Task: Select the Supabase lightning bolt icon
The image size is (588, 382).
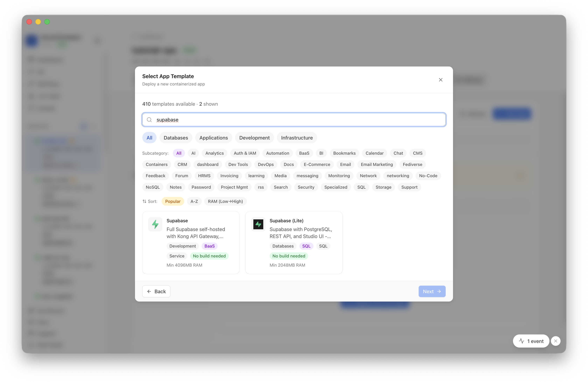Action: [x=155, y=224]
